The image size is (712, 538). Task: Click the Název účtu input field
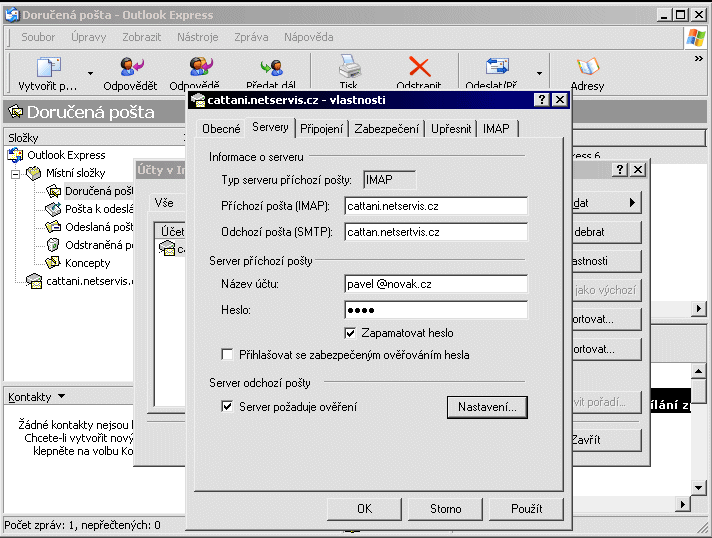(436, 284)
